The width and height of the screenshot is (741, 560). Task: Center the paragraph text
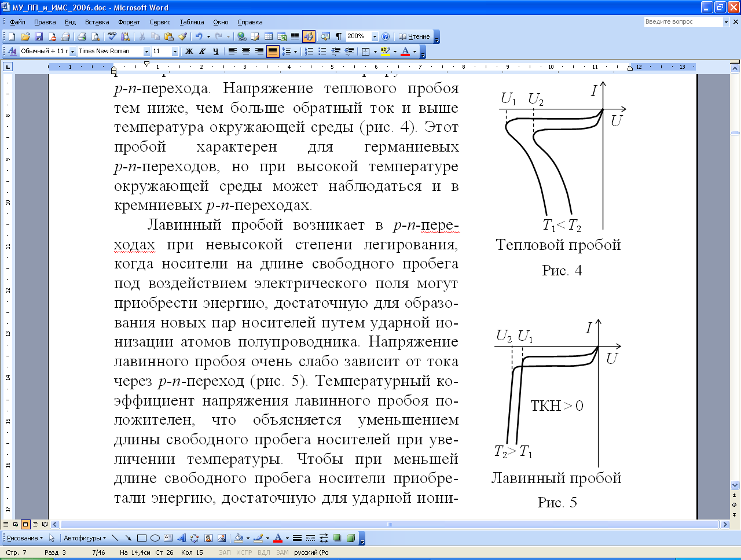(245, 51)
